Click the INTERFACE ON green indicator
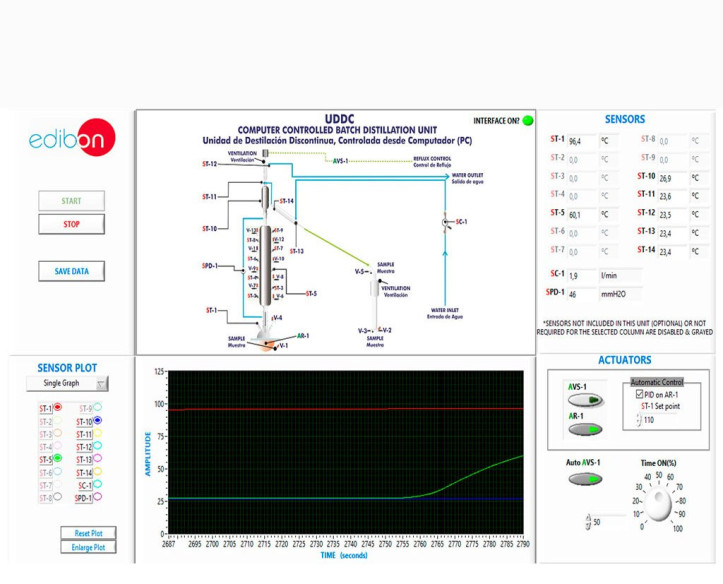This screenshot has width=723, height=584. (528, 121)
